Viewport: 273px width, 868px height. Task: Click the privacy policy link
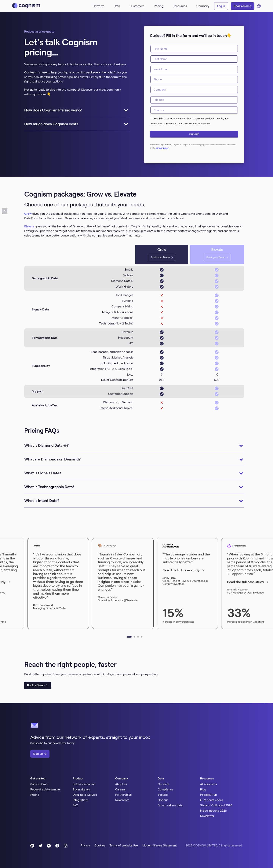click(162, 148)
